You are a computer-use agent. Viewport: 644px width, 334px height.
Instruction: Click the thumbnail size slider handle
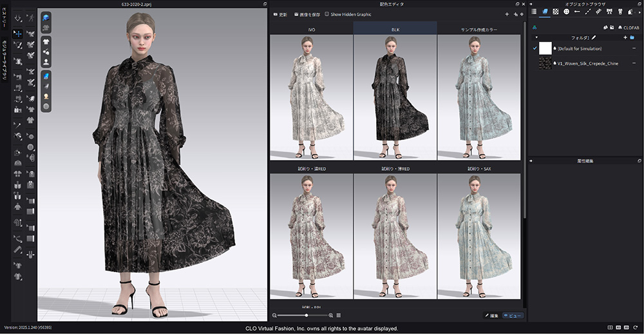tap(306, 315)
